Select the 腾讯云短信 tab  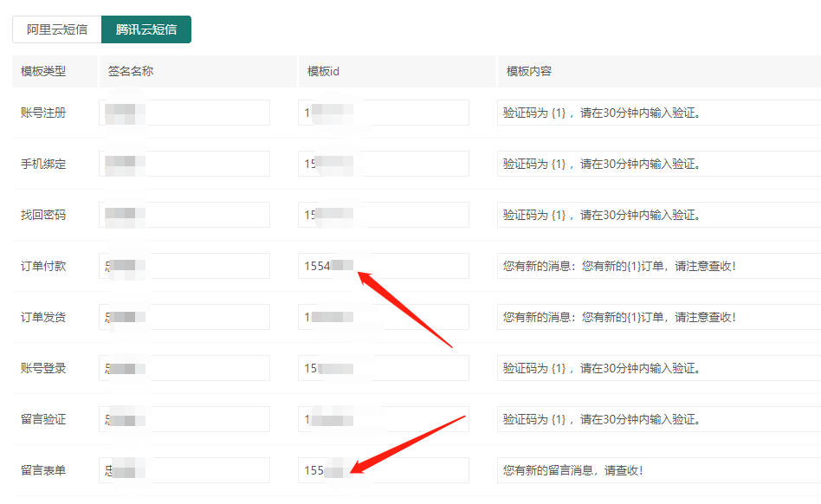146,29
